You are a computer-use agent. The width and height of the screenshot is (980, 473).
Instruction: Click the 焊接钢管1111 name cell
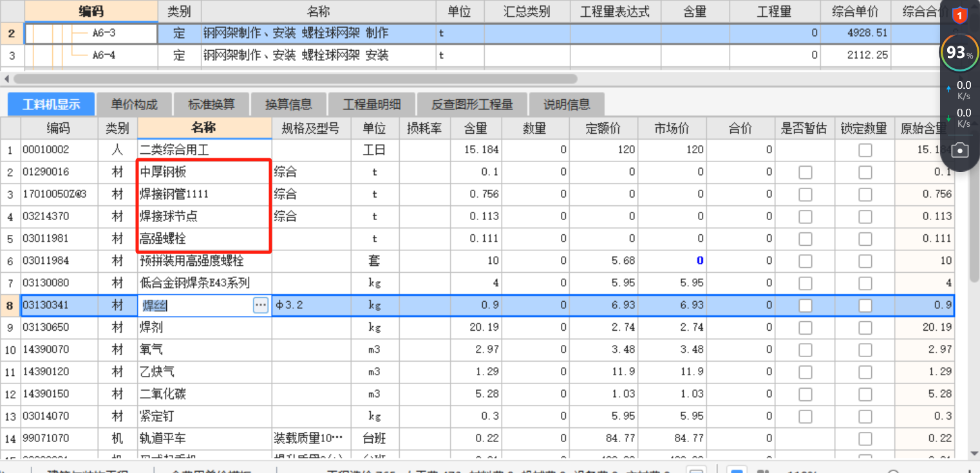(x=205, y=194)
